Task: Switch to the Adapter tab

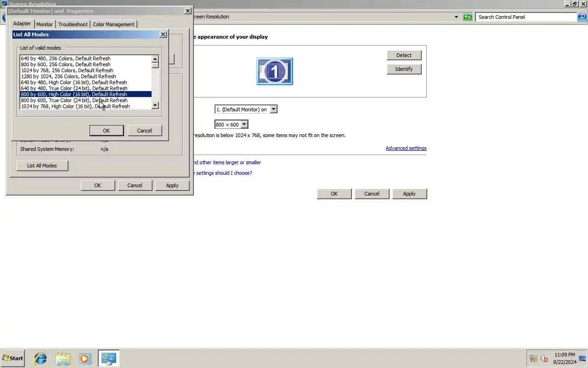Action: [22, 24]
